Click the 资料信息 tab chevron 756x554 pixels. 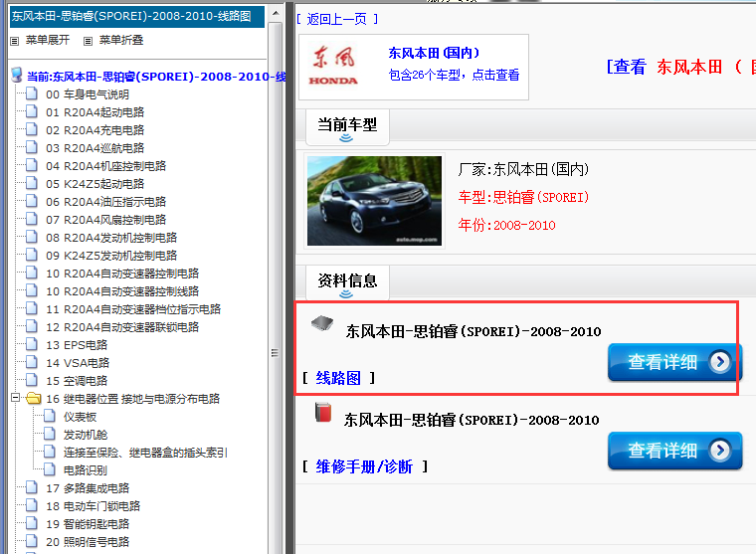tap(346, 294)
